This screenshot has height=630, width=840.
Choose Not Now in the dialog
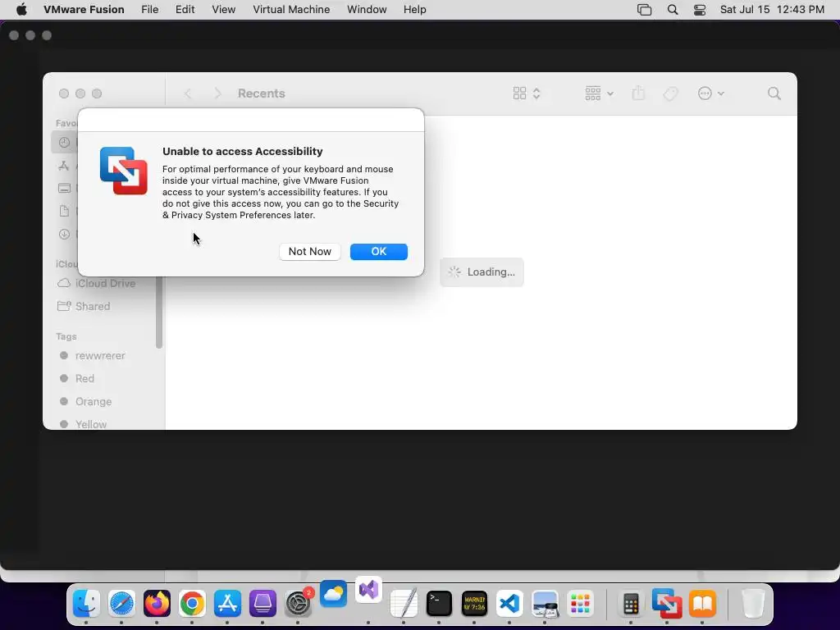pyautogui.click(x=309, y=251)
